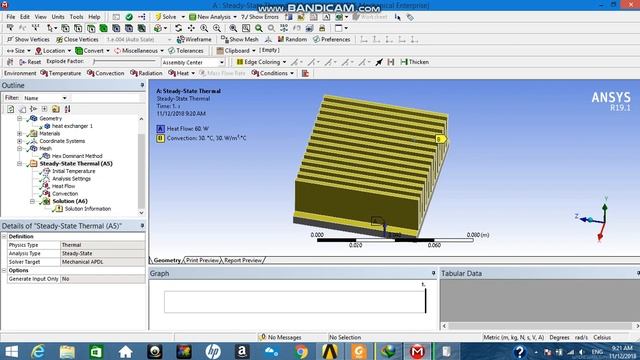Toggle Close Vertices

pyautogui.click(x=77, y=40)
